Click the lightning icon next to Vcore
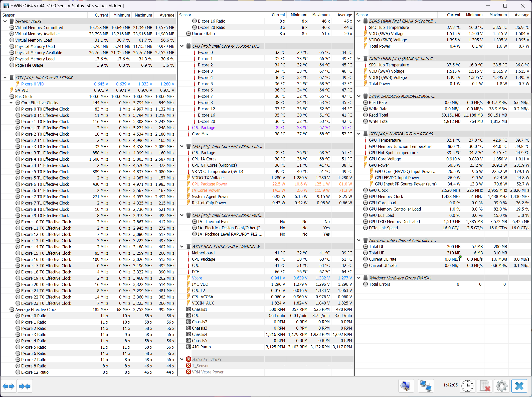 [x=189, y=278]
